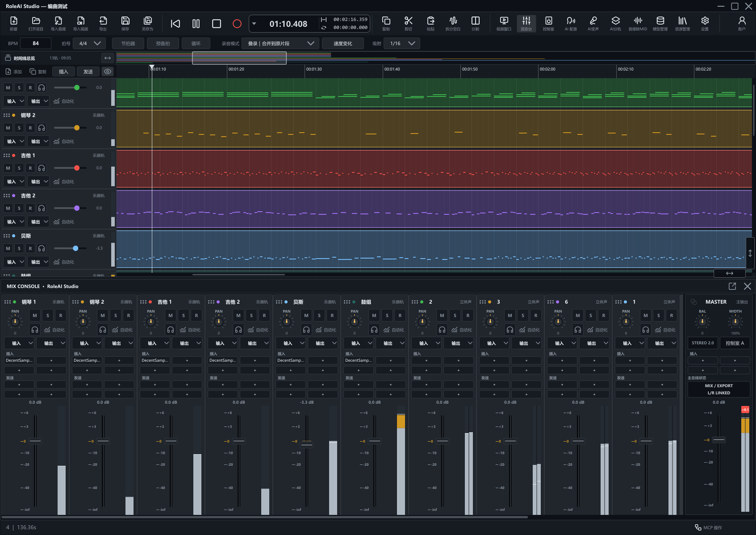The width and height of the screenshot is (756, 535).
Task: Pop out the Mix Console window
Action: [732, 286]
